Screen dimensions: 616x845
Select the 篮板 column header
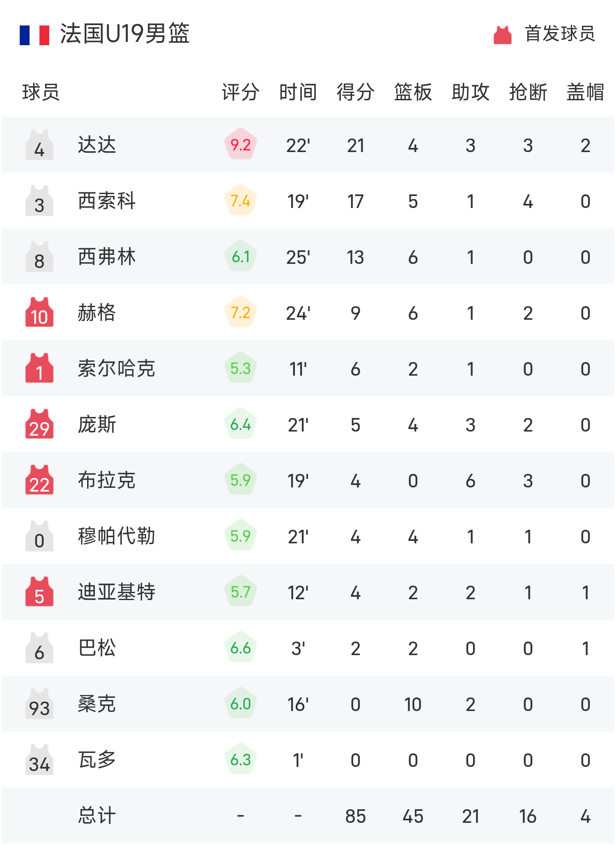click(413, 92)
